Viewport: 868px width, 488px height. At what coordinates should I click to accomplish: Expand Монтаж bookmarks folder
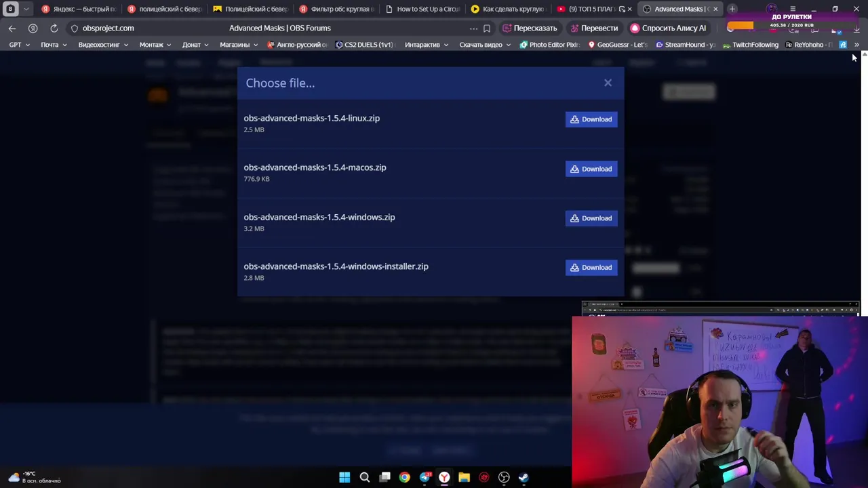[x=155, y=45]
